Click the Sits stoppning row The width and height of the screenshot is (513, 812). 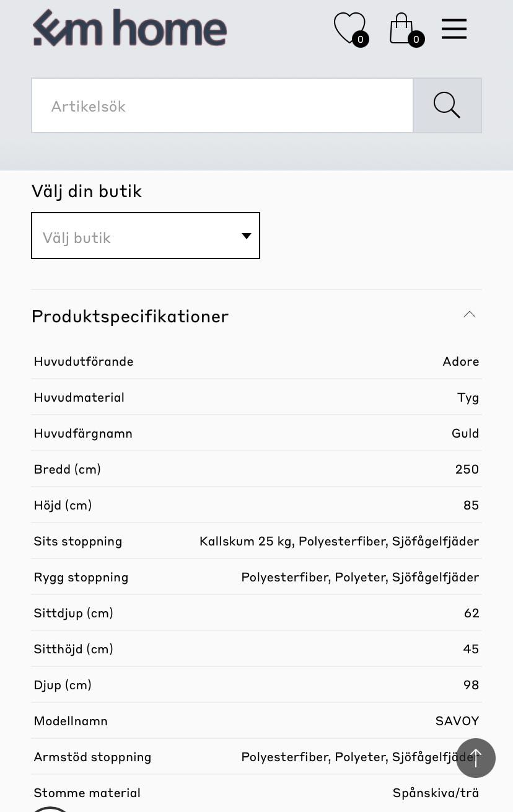point(256,541)
